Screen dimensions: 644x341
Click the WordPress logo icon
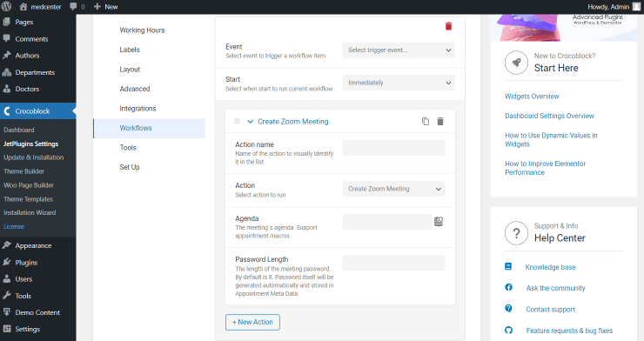click(6, 7)
